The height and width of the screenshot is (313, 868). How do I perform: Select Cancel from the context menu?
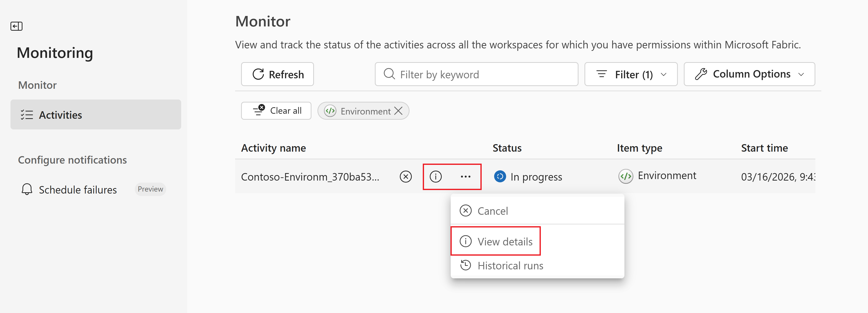coord(492,211)
